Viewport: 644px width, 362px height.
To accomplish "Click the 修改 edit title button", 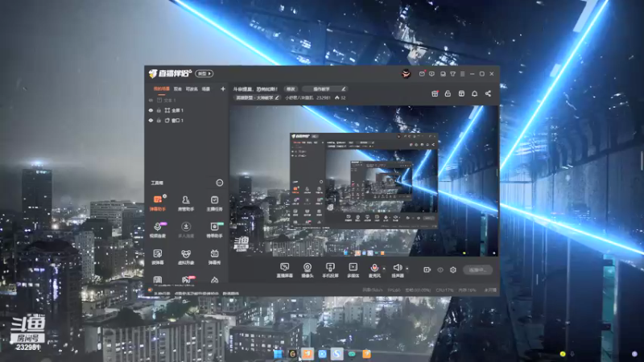I will [x=291, y=88].
